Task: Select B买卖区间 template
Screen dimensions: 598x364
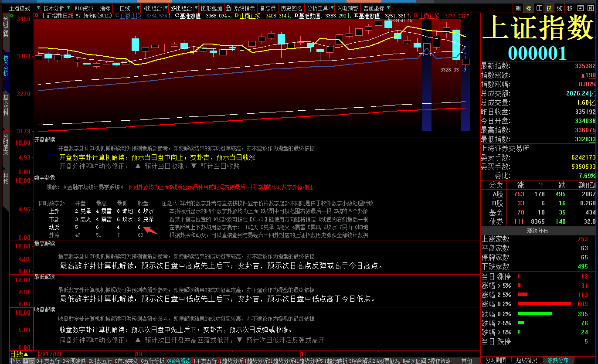Action: click(414, 361)
